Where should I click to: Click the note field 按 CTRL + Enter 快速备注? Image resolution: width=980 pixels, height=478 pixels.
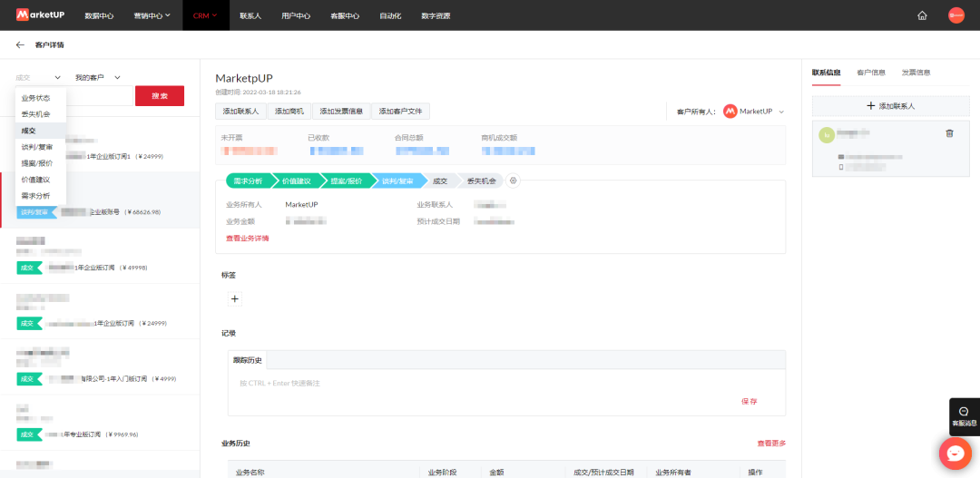(506, 383)
